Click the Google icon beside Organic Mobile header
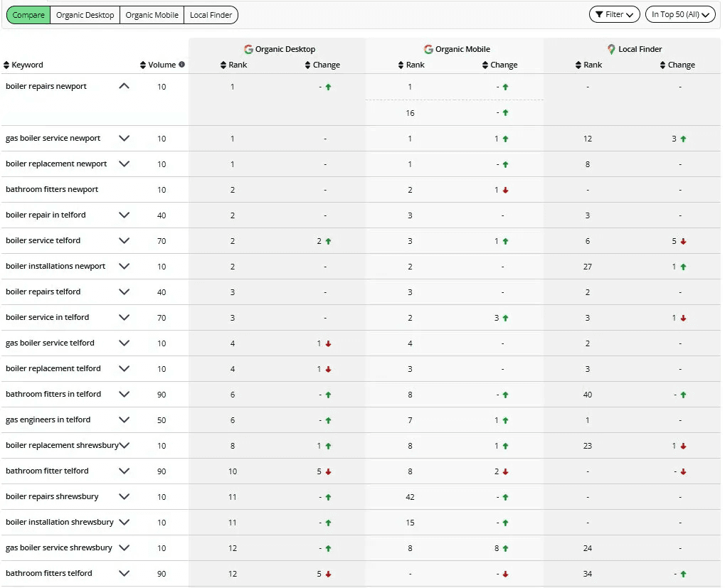The image size is (725, 588). tap(428, 50)
